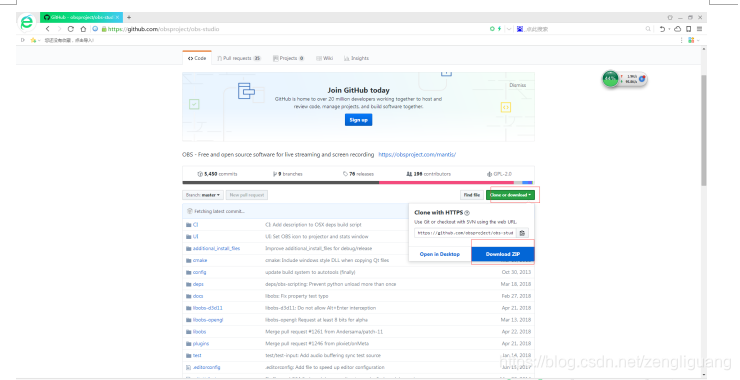740x380 pixels.
Task: Open the Wiki tab
Action: pos(325,59)
